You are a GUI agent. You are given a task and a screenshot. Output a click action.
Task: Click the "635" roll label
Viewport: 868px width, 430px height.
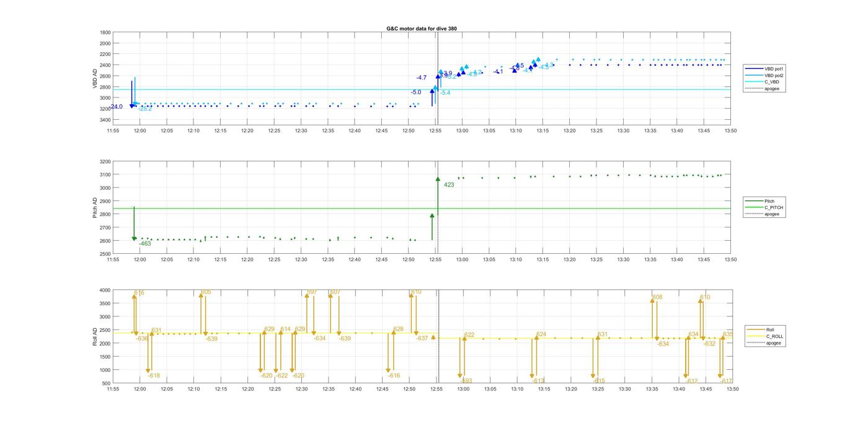728,334
